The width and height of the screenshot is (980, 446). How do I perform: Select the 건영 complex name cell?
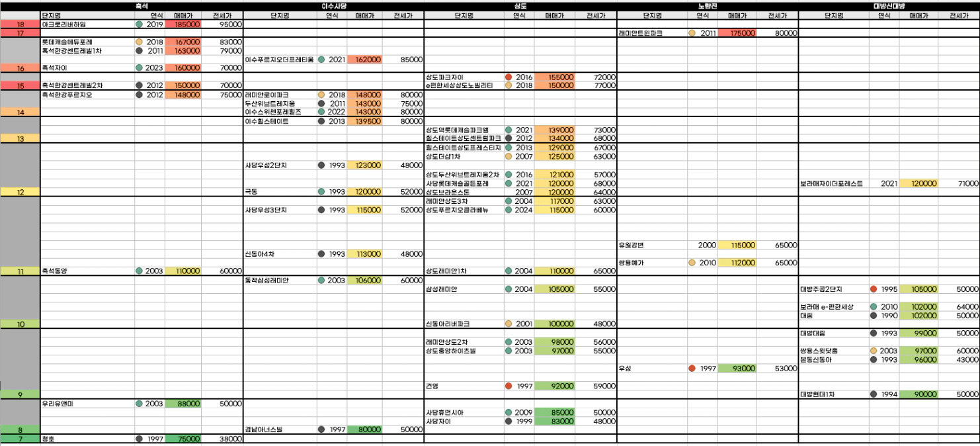pos(464,386)
